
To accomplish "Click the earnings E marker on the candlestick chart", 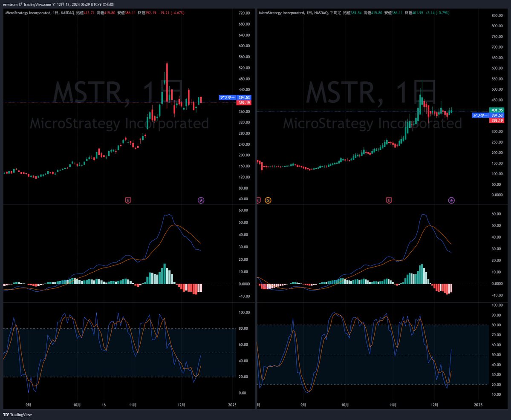I will coord(128,200).
